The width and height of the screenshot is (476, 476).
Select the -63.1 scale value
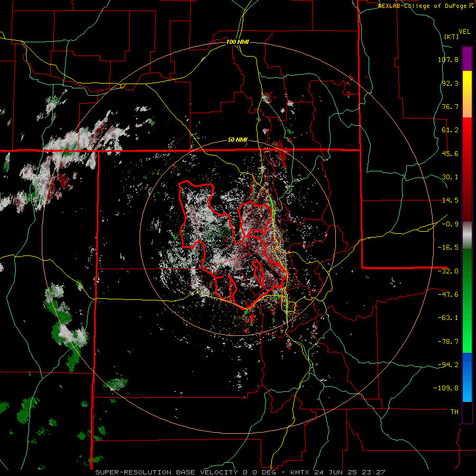[448, 318]
